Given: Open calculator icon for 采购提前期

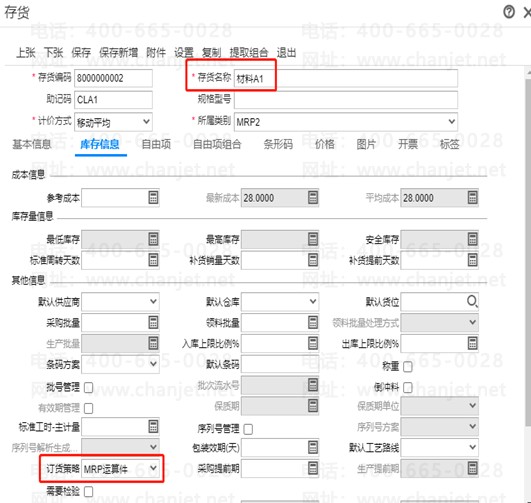Looking at the screenshot, I should [x=313, y=468].
